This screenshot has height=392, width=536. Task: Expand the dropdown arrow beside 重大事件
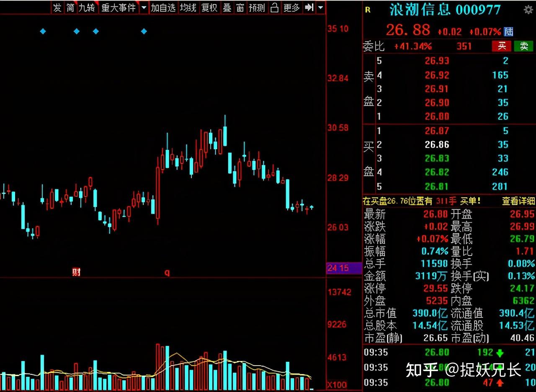click(x=144, y=8)
